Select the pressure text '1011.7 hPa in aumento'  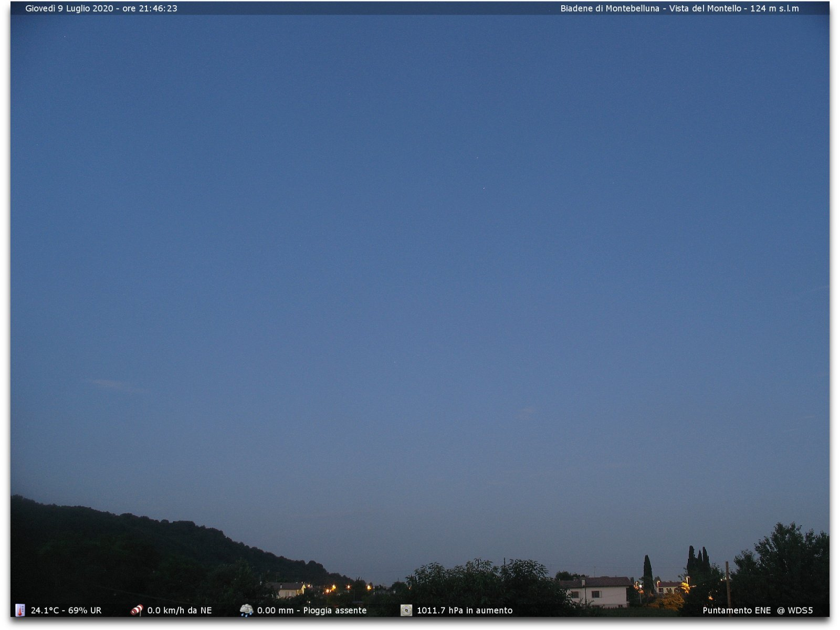[x=465, y=611]
